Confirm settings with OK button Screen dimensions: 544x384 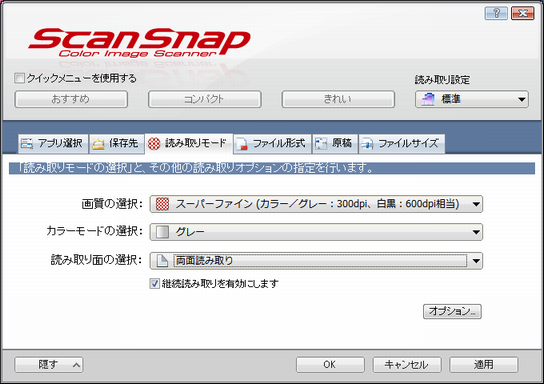pyautogui.click(x=330, y=365)
